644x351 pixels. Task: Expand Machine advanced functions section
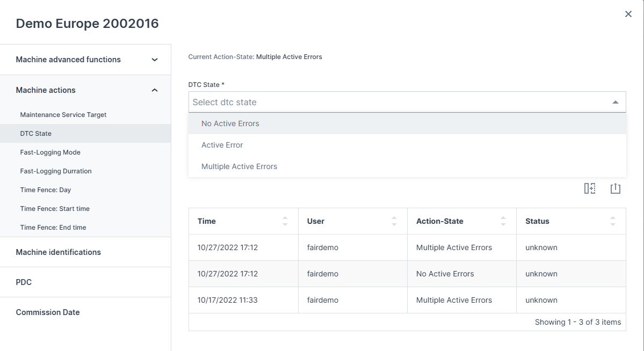coord(155,60)
